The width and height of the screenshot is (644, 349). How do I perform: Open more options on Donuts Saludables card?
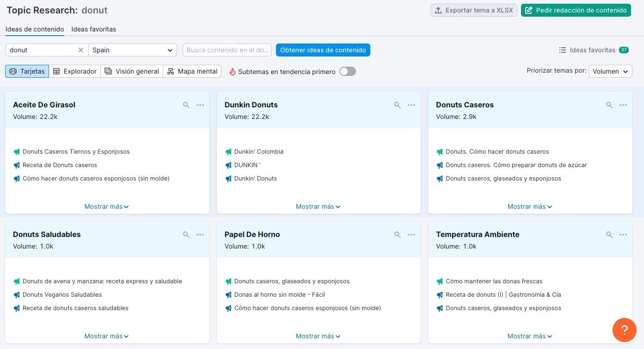pos(200,235)
